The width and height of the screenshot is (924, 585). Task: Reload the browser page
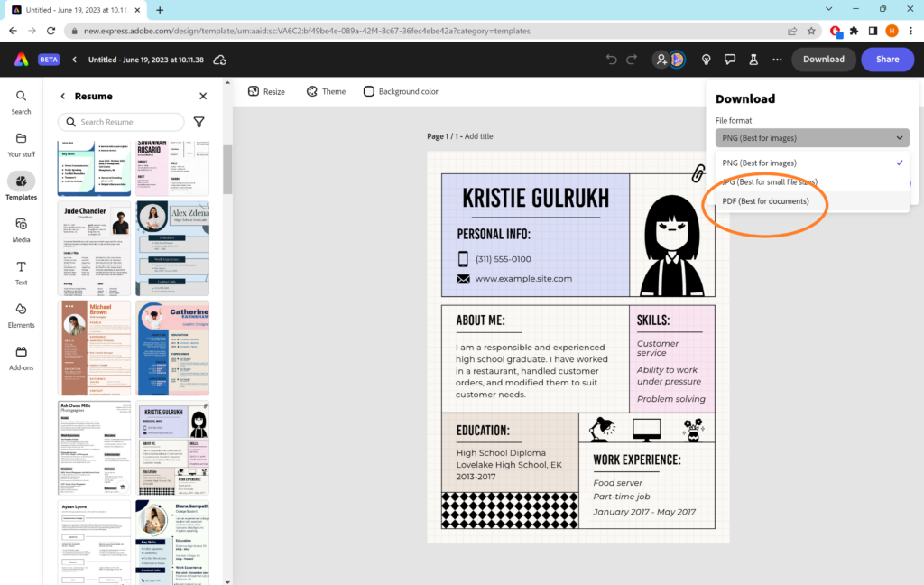pyautogui.click(x=51, y=31)
